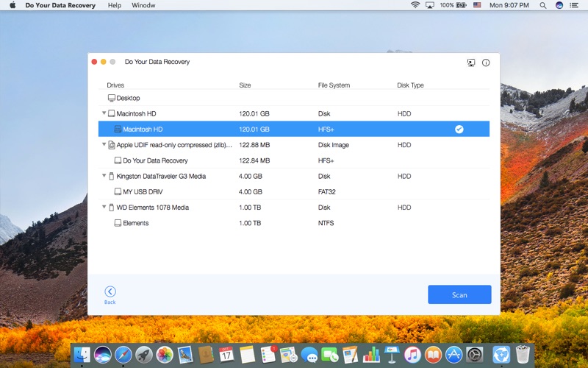Screen dimensions: 588x368
Task: Click the checkmark on the selected Macintosh HD volume
Action: coord(459,130)
